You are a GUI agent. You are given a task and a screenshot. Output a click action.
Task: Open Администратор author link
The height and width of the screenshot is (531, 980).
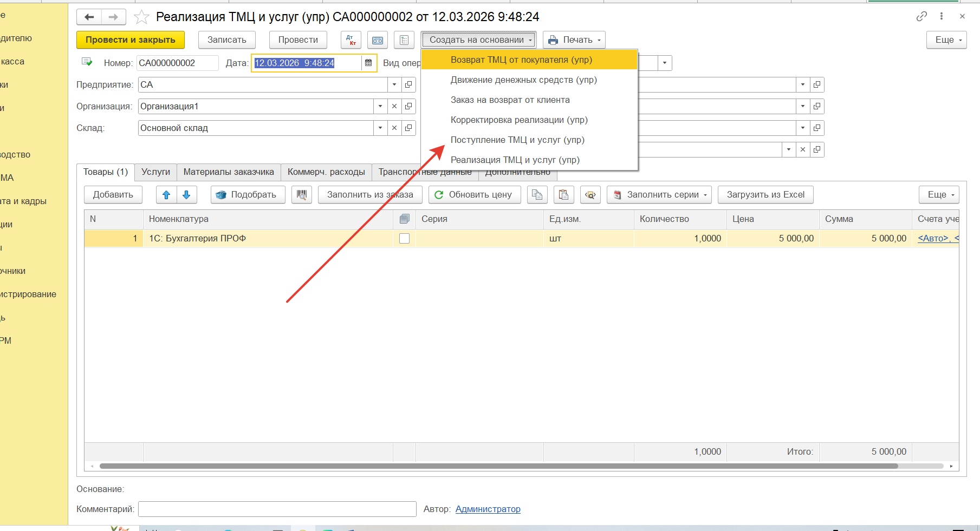[488, 509]
